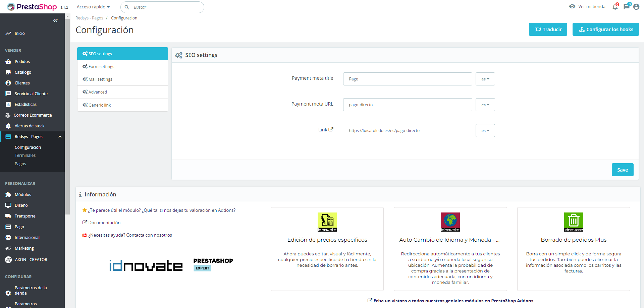644x308 pixels.
Task: Open language dropdown for the Link row
Action: coord(485,131)
